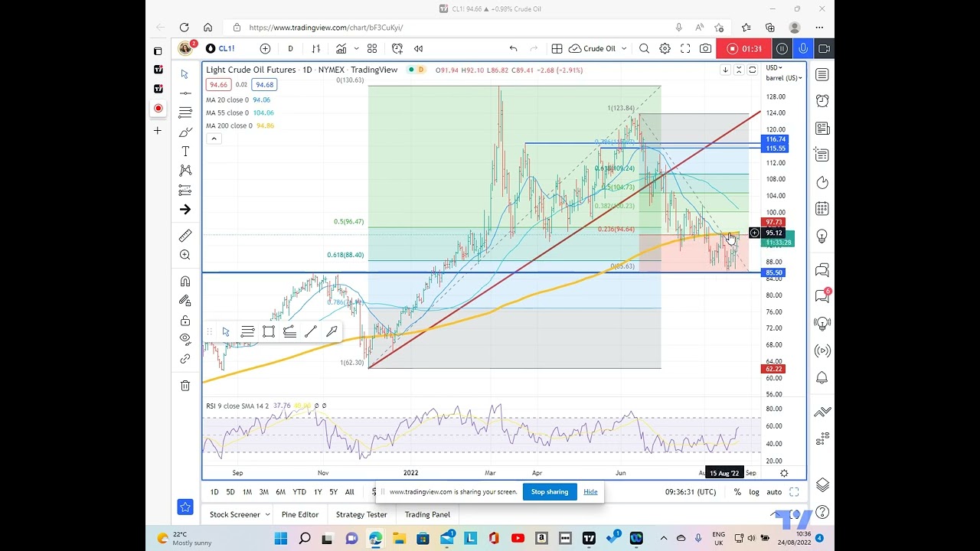The image size is (980, 551).
Task: Select the 1D time range
Action: point(214,492)
